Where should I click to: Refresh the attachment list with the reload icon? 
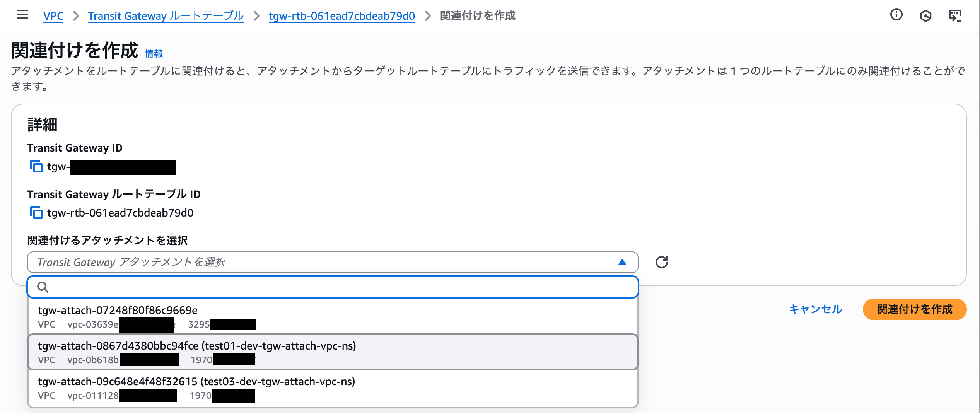(662, 262)
